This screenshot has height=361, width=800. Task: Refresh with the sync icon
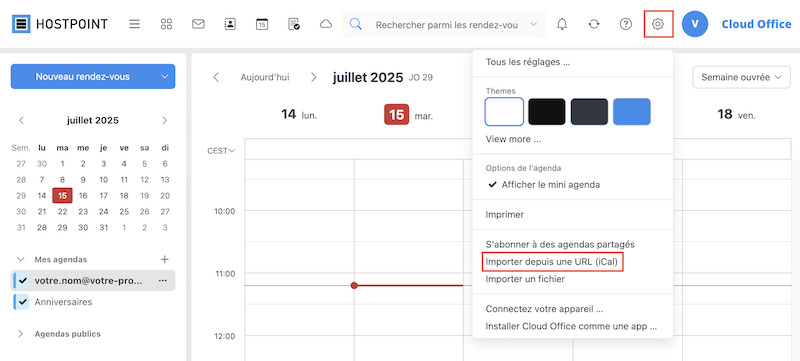click(594, 24)
